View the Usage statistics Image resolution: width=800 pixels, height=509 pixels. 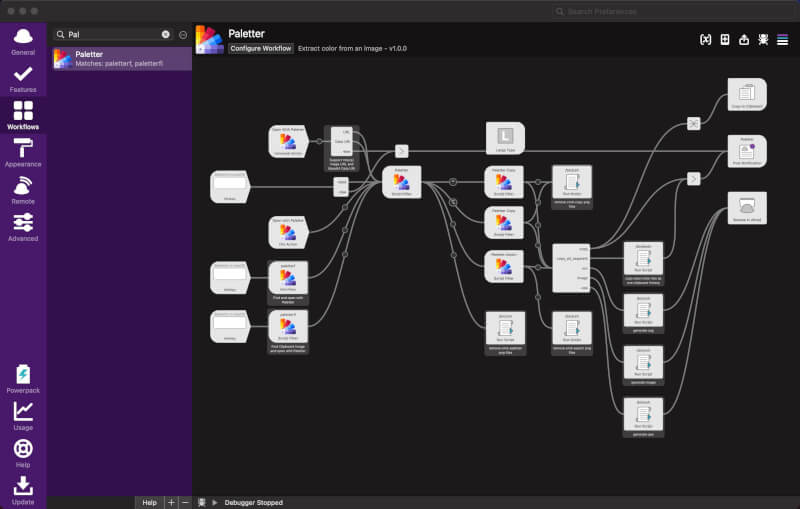pos(23,416)
